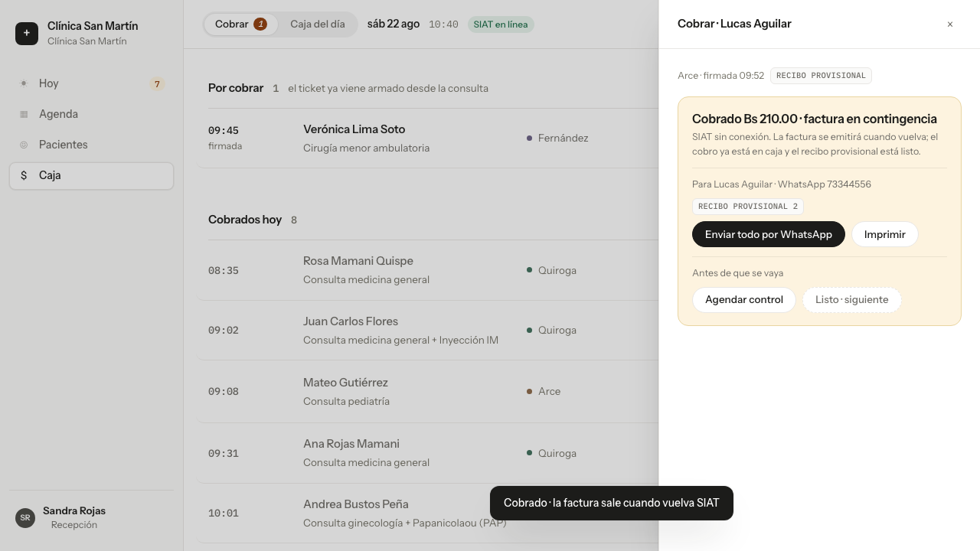Image resolution: width=980 pixels, height=551 pixels.
Task: Open Verónica Lima Soto pending charge row
Action: point(429,139)
